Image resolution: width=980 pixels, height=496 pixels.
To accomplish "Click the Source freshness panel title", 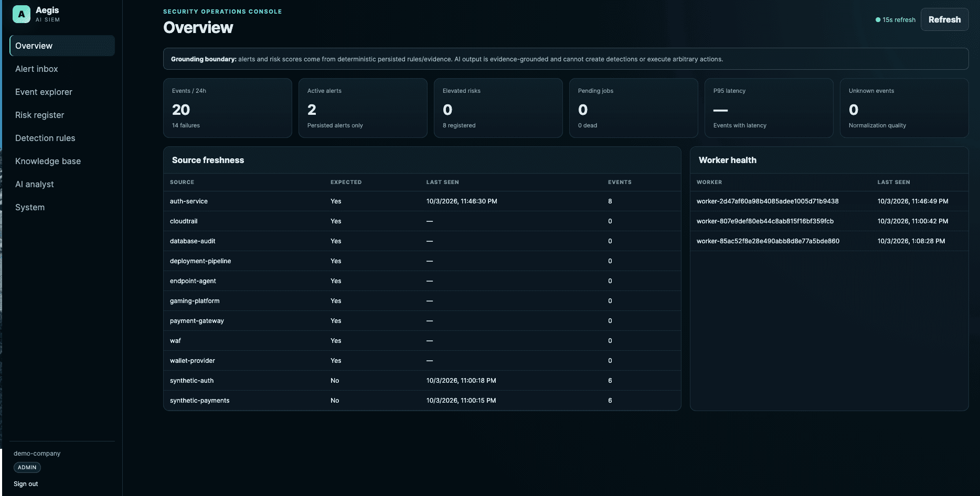I will [208, 160].
